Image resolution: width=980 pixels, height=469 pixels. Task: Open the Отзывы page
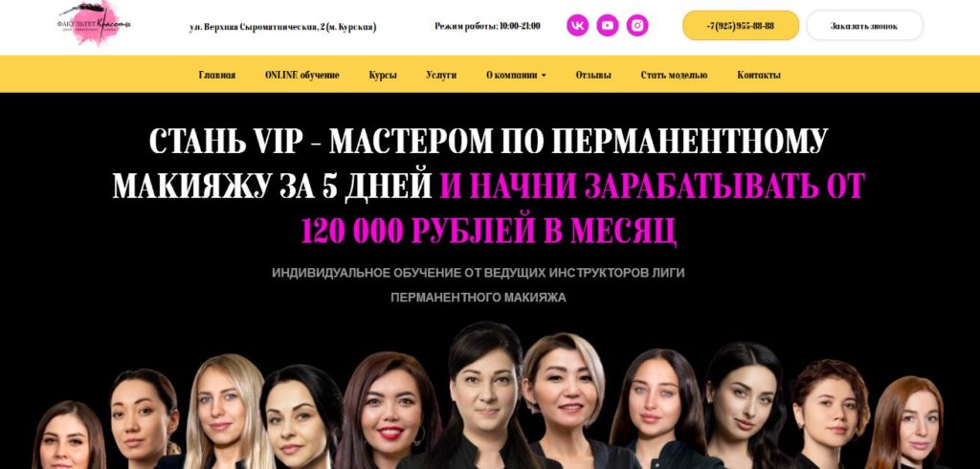593,75
